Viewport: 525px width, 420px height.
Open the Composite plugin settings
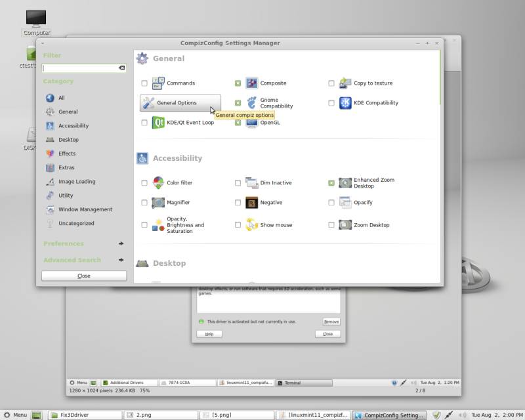[266, 83]
